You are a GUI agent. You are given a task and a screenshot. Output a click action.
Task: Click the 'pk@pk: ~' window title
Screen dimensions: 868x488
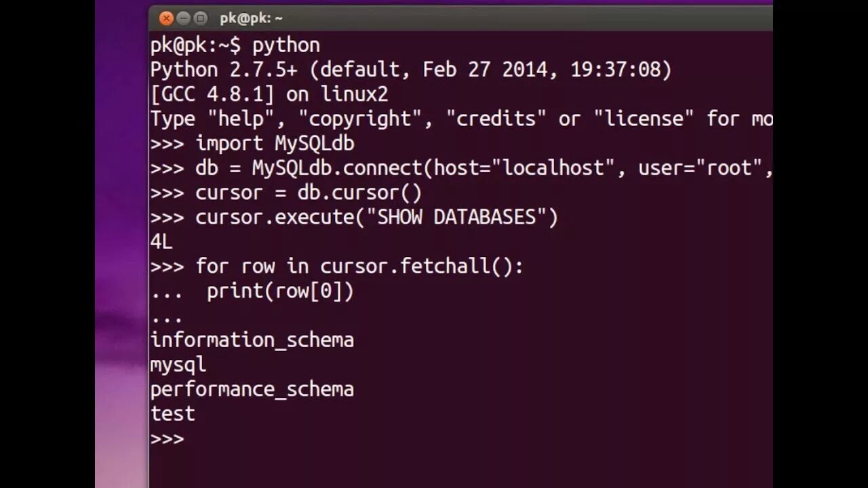251,18
